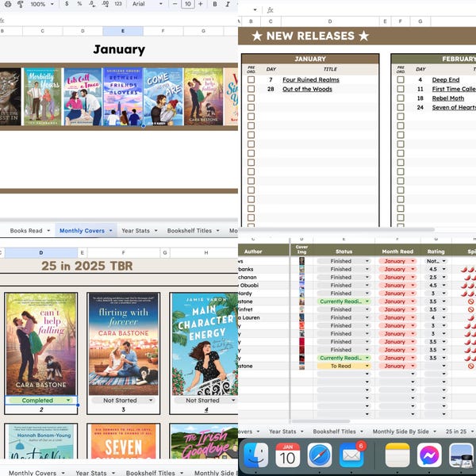Open the 123 more formats menu

(x=118, y=4)
